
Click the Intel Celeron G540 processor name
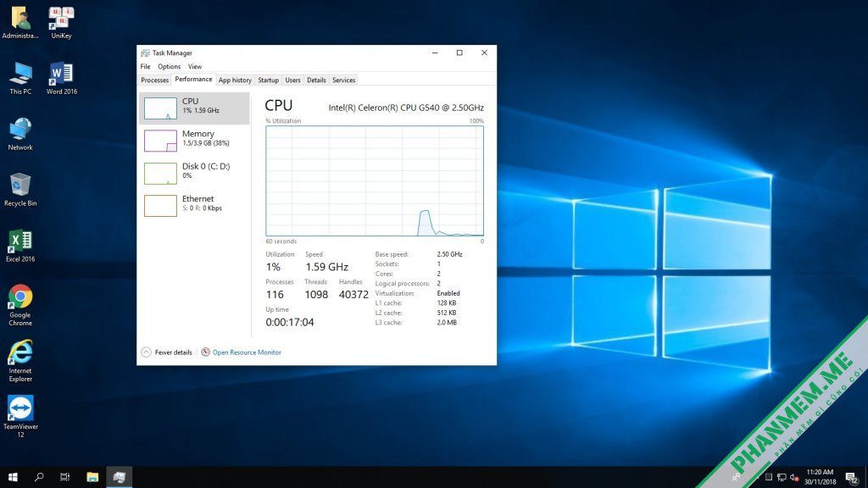tap(406, 108)
